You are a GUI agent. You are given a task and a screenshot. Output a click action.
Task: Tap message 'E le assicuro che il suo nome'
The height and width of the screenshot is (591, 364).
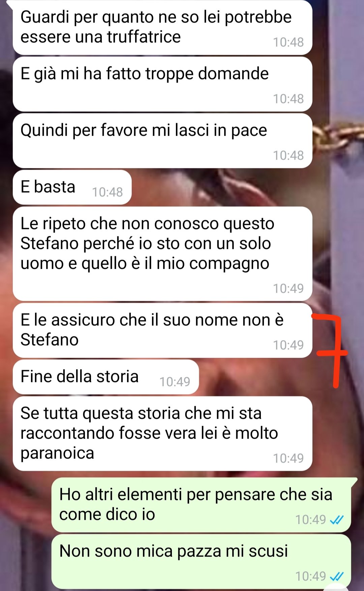coord(162,331)
